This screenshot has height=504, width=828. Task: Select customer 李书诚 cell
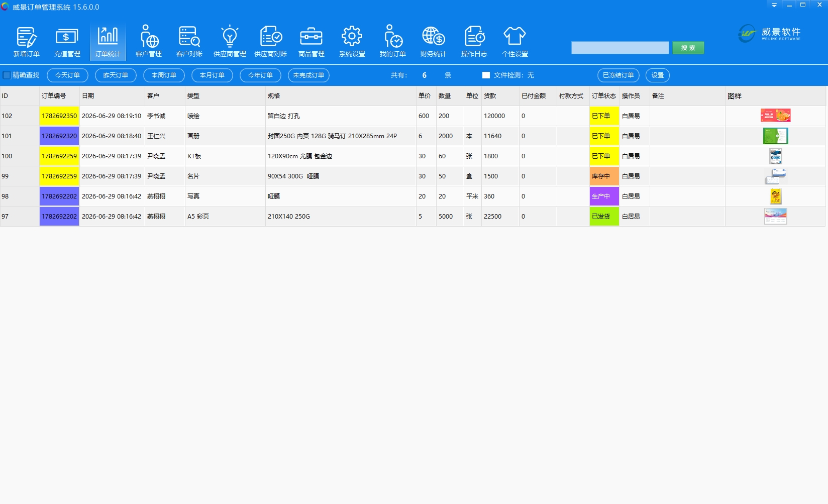165,116
